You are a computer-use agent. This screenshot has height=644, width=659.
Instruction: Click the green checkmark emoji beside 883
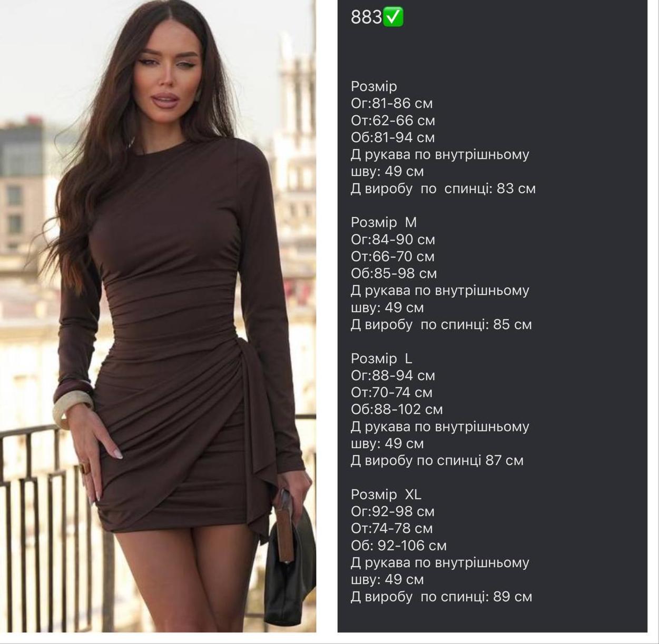pos(393,17)
